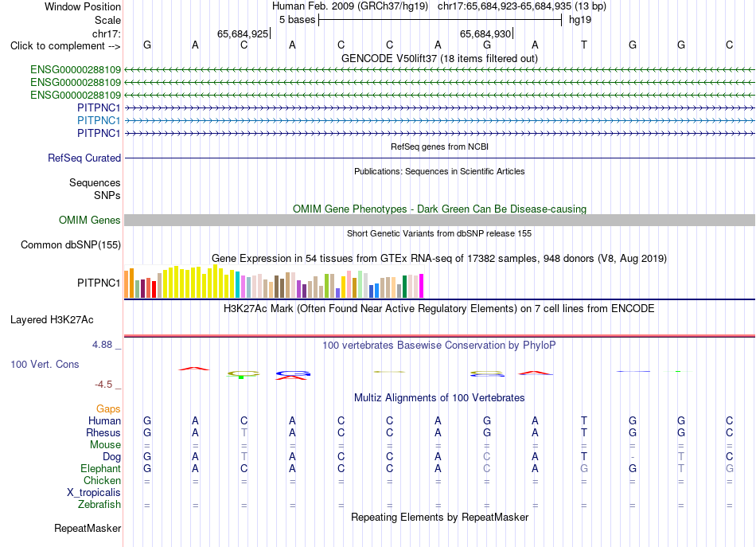Open 'Publications: Sequences in Scientific Articles' title

point(439,171)
